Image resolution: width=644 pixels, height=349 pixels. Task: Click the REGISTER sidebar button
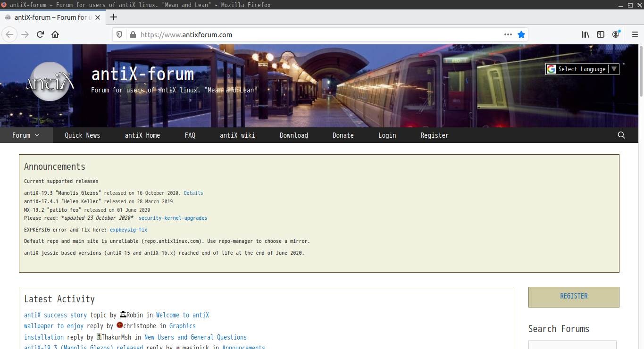tap(574, 297)
